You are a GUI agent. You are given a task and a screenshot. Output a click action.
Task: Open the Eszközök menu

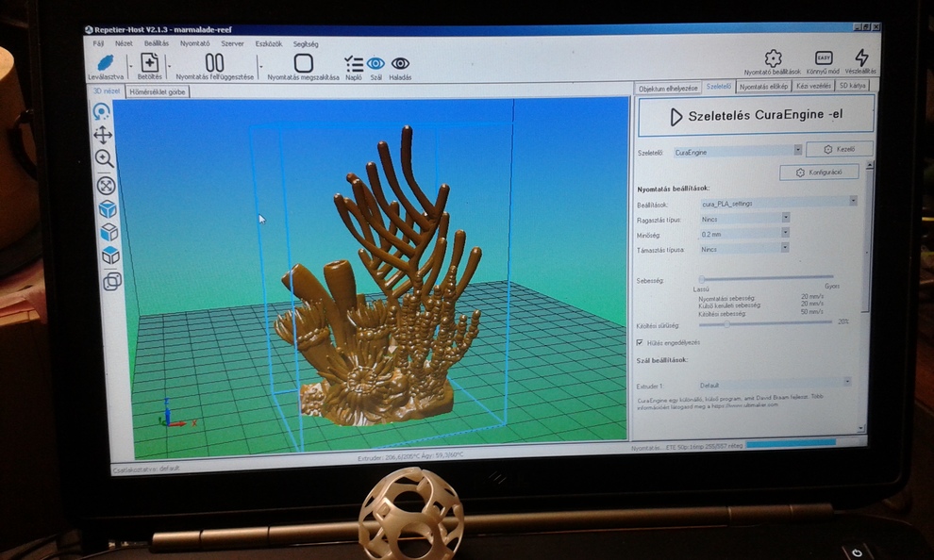coord(270,43)
